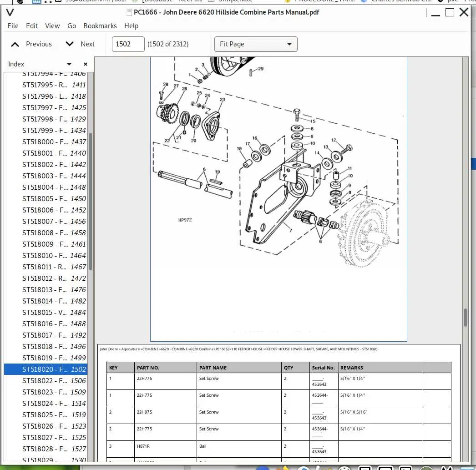Open the Go menu

pyautogui.click(x=71, y=26)
